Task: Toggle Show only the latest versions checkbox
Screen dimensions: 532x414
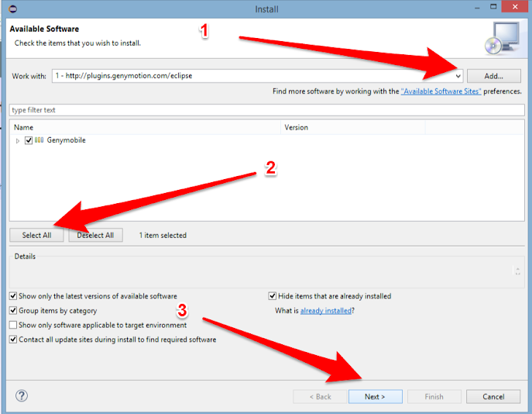Action: pos(13,296)
